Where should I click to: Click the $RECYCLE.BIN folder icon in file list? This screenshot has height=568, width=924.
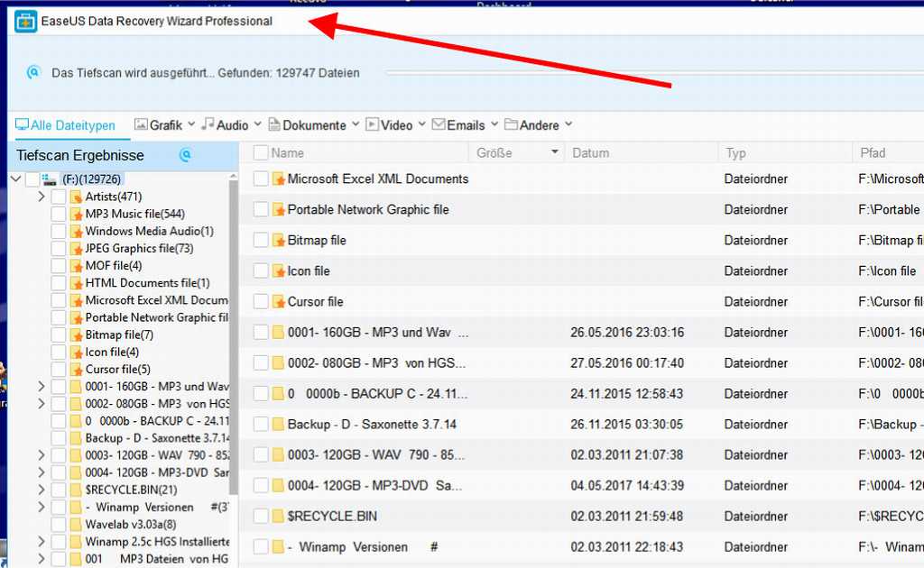[280, 517]
